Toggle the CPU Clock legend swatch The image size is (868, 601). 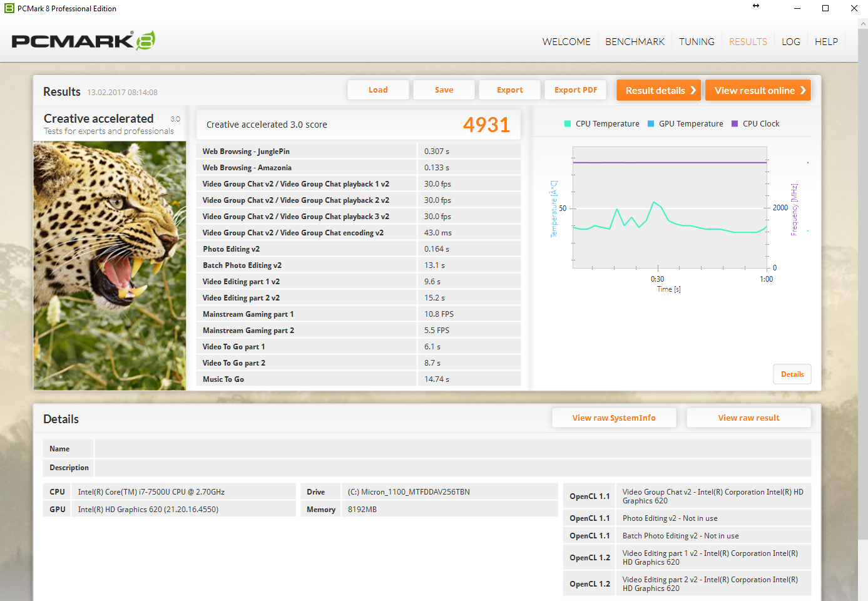coord(735,124)
